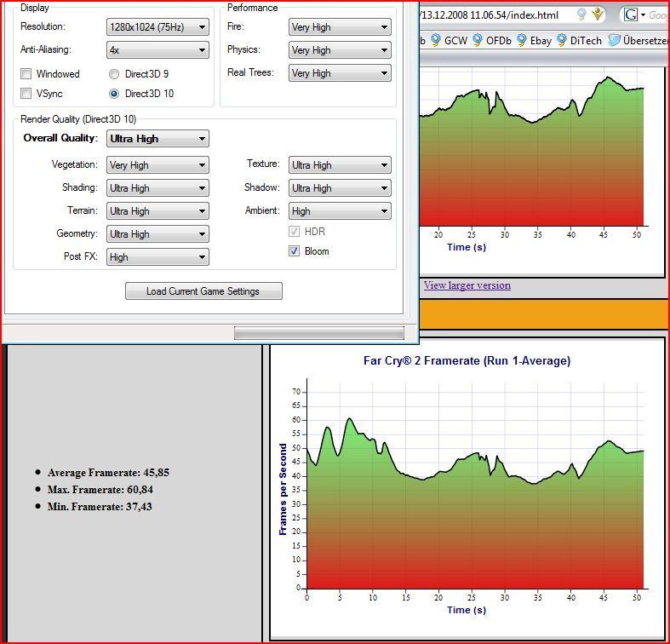This screenshot has width=670, height=644.
Task: Click the Google G search engine icon
Action: [631, 15]
